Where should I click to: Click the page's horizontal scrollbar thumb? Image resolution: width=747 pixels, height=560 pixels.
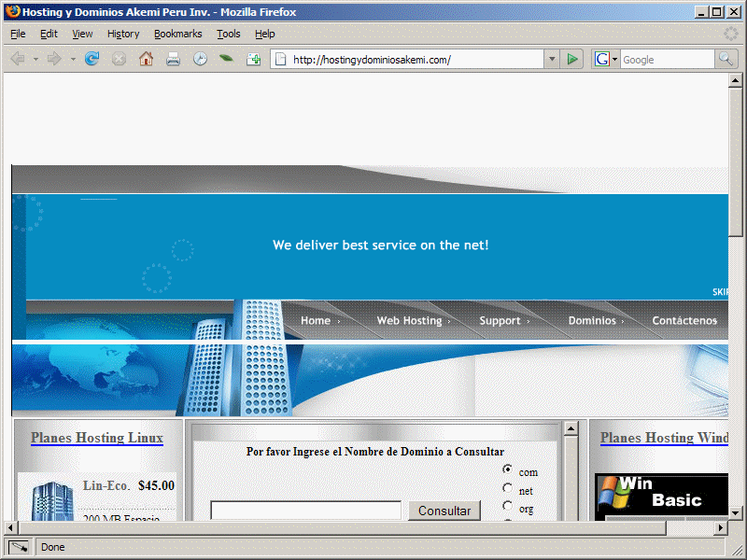pos(336,528)
